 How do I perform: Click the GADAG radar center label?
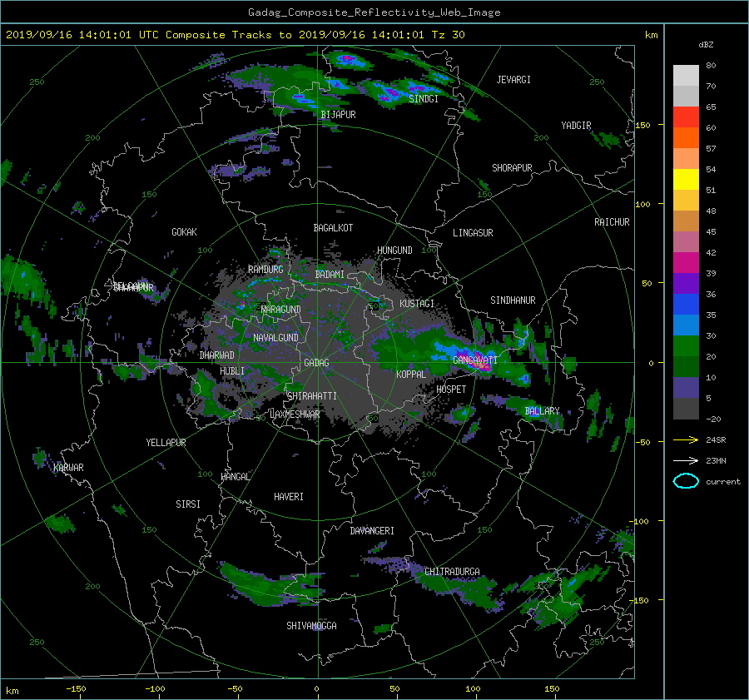pos(317,363)
